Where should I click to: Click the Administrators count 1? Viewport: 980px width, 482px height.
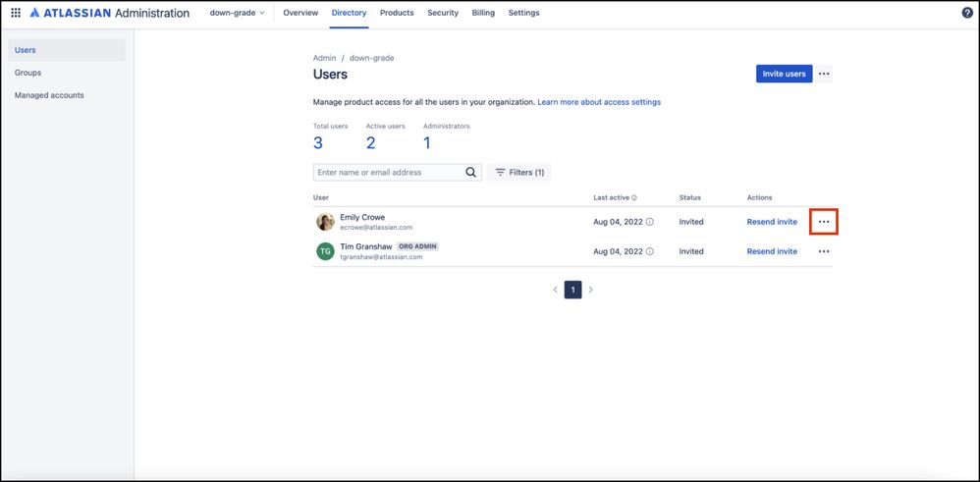[427, 143]
